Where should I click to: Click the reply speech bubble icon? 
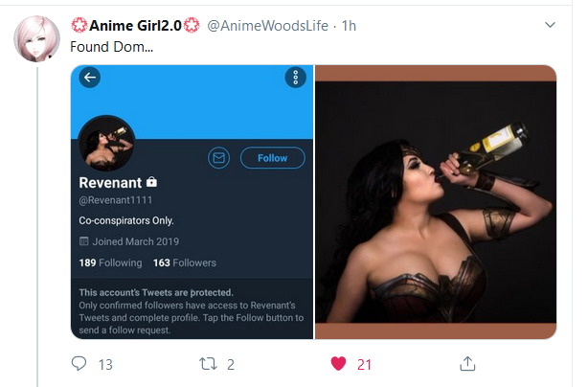(x=79, y=363)
